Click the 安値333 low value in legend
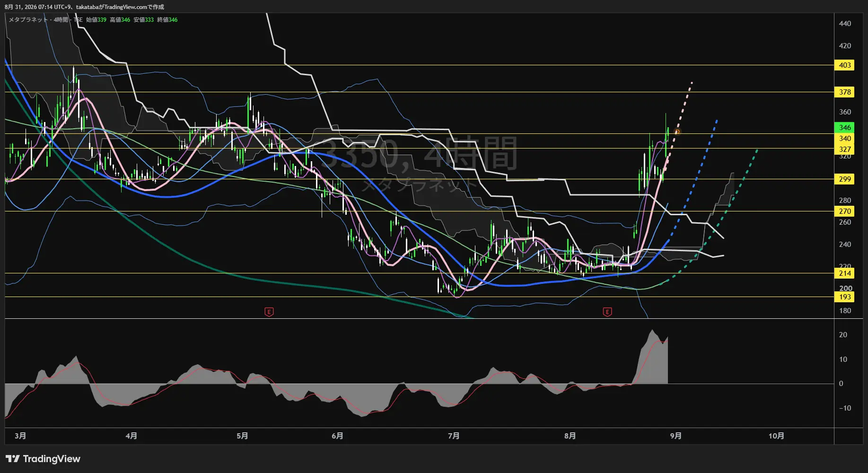The width and height of the screenshot is (868, 473). [143, 20]
